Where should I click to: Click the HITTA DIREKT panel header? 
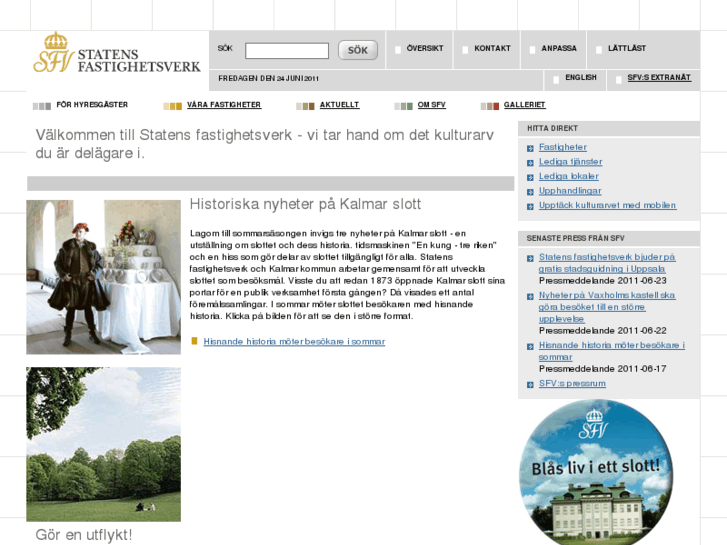[x=609, y=128]
